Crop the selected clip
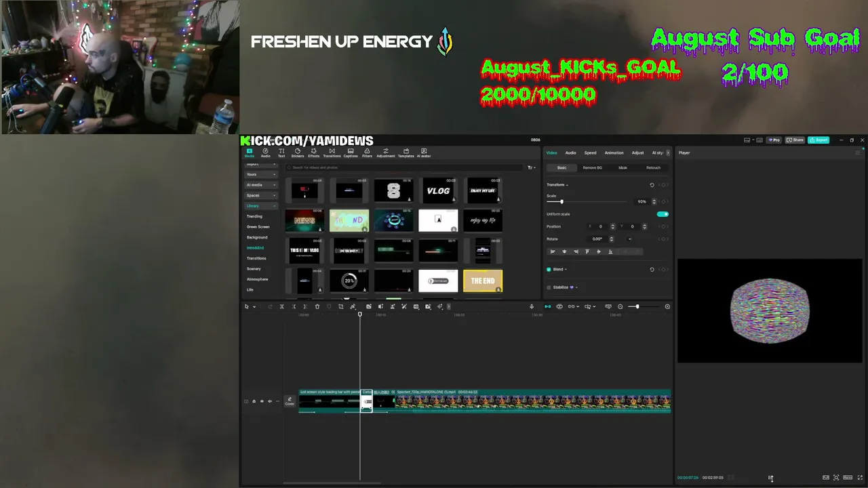The image size is (868, 488). (x=340, y=307)
